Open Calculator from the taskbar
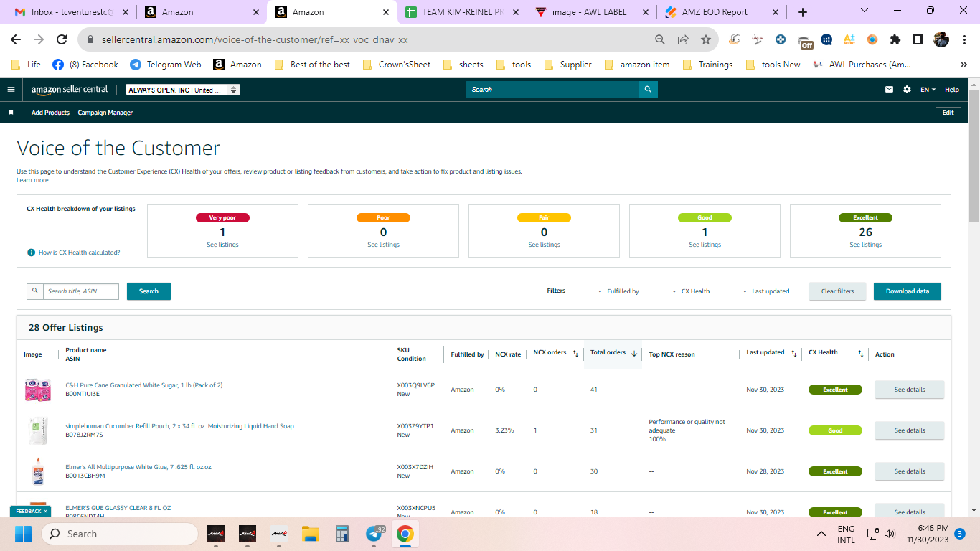The width and height of the screenshot is (980, 551). 342,534
